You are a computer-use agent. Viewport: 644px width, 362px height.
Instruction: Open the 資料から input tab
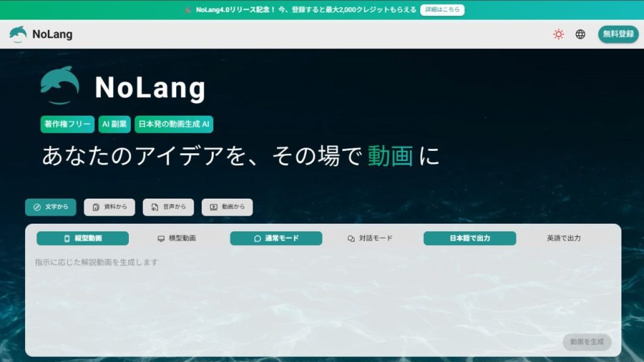click(109, 207)
